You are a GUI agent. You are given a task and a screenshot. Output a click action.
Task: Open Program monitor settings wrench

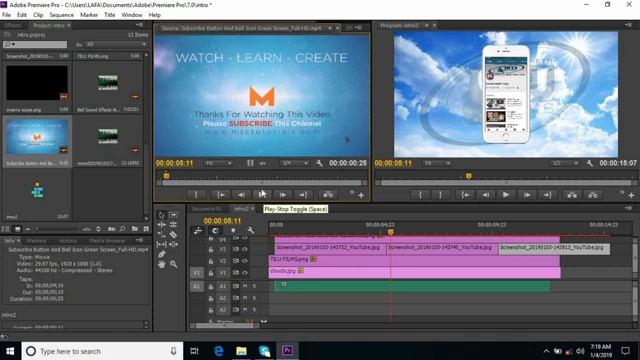(589, 163)
